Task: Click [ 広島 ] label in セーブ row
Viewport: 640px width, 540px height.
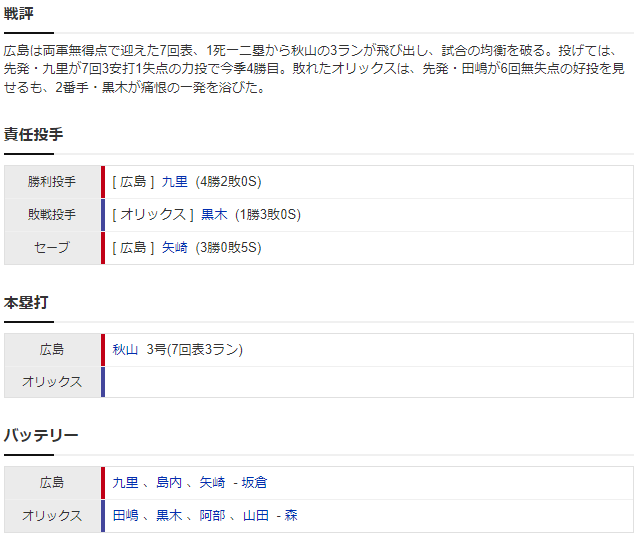Action: point(133,248)
